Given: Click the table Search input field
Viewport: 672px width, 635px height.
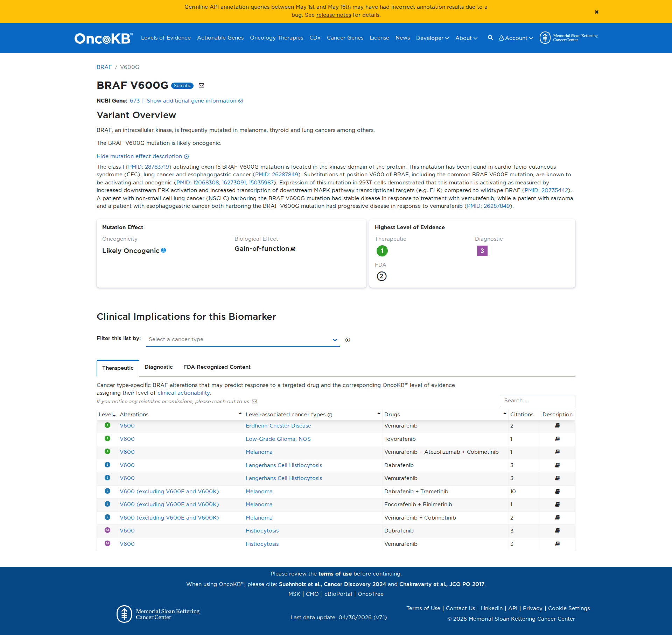Looking at the screenshot, I should click(537, 401).
